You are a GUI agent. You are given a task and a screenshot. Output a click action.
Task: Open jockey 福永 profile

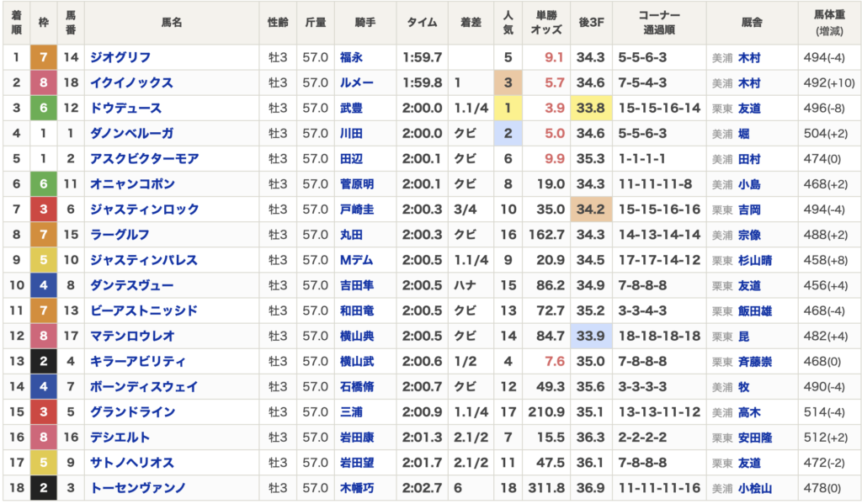tap(351, 57)
